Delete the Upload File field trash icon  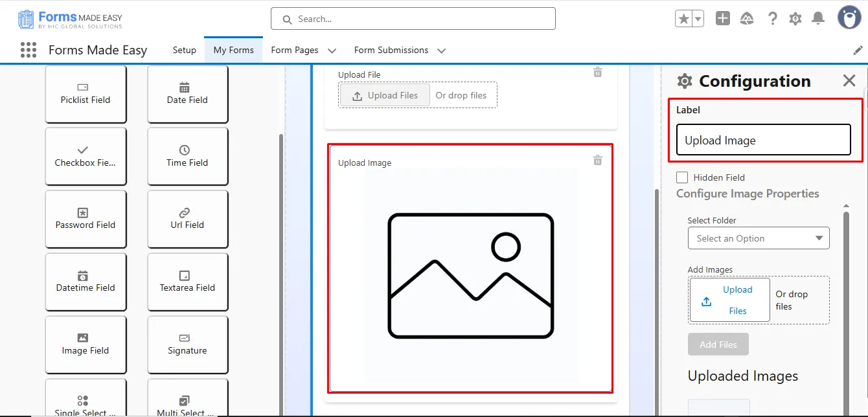coord(598,72)
